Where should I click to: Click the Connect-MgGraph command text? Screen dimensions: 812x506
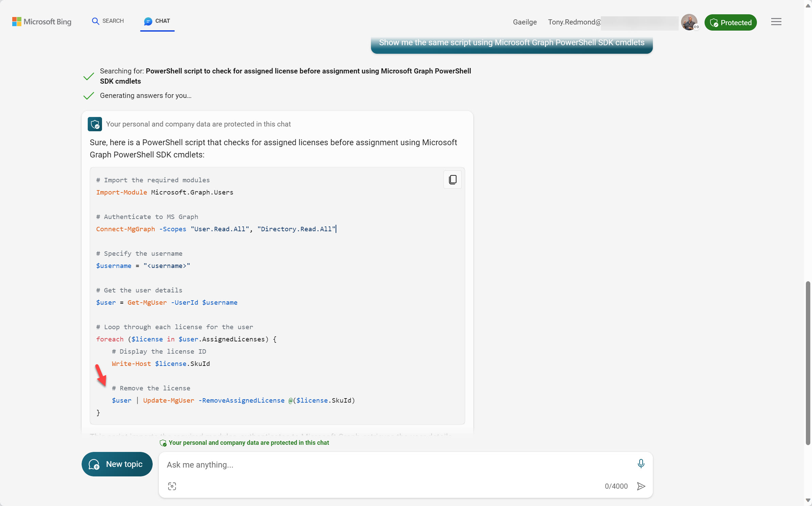tap(125, 229)
